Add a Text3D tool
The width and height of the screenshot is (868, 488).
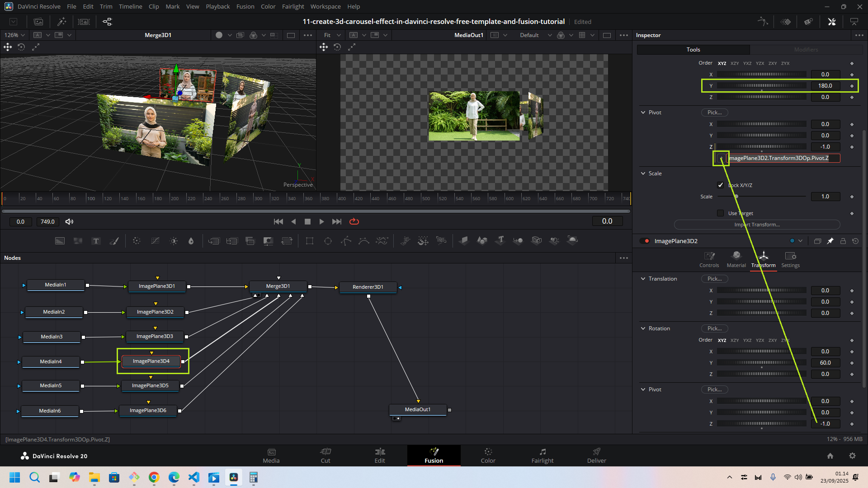click(x=500, y=241)
